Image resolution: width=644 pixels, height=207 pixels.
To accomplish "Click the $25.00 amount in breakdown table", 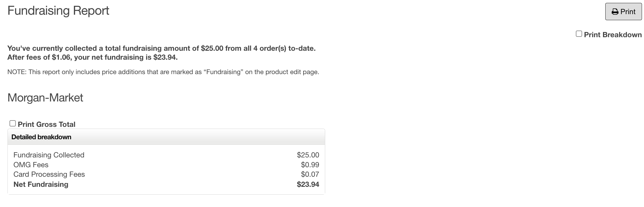I will [308, 155].
